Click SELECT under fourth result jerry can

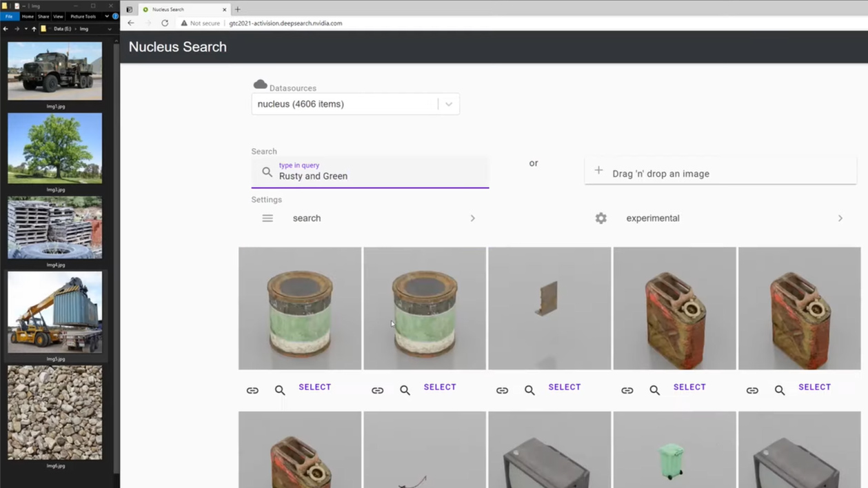pos(689,387)
